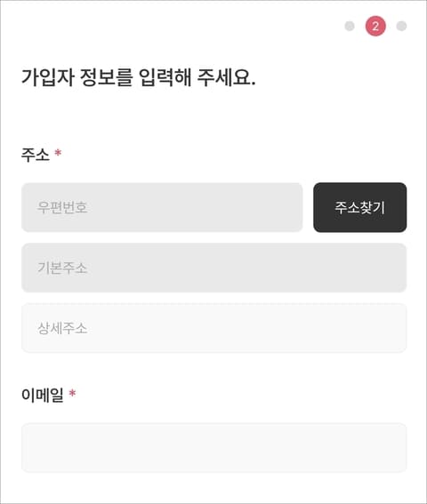This screenshot has width=427, height=504.
Task: Click the heading 가입자 정보를 입력해 주세요
Action: pyautogui.click(x=139, y=77)
